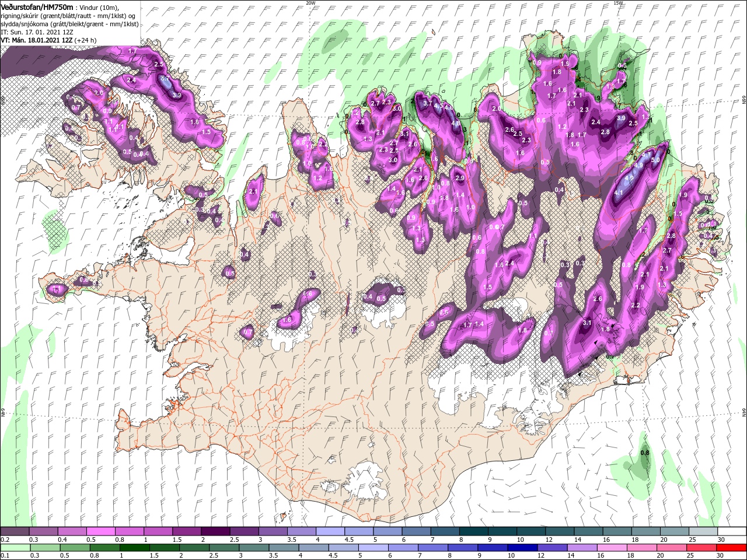Select the 'Vindur (10m),' text in the header
This screenshot has width=747, height=560.
point(99,7)
